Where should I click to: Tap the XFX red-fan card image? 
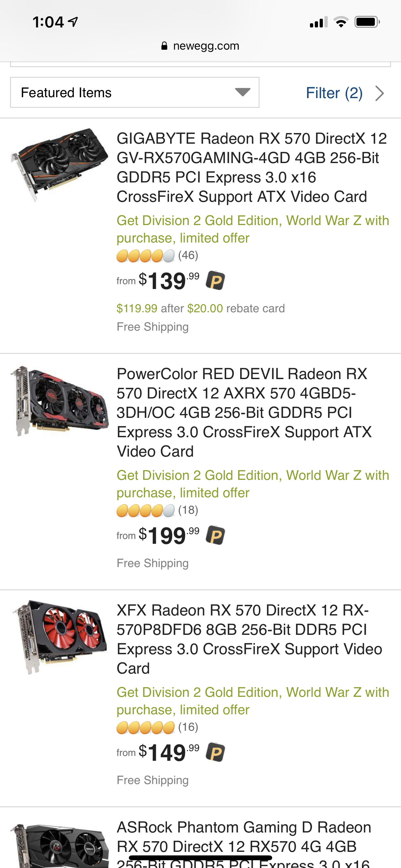point(60,636)
